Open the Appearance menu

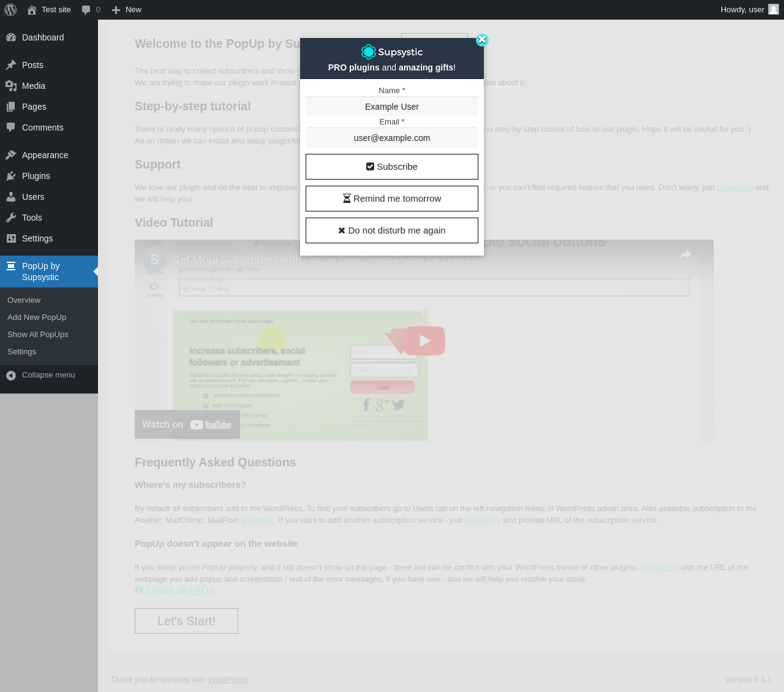tap(49, 155)
